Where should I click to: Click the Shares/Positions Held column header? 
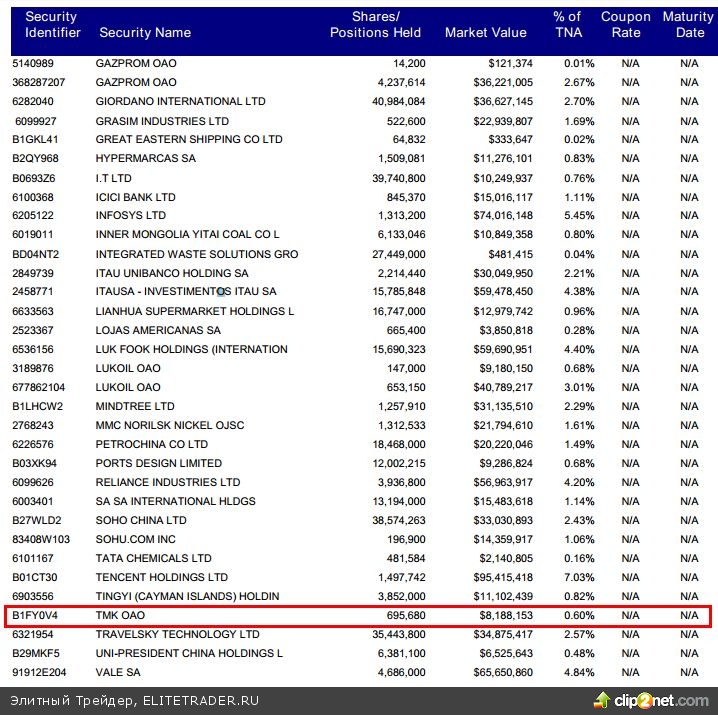pyautogui.click(x=365, y=25)
